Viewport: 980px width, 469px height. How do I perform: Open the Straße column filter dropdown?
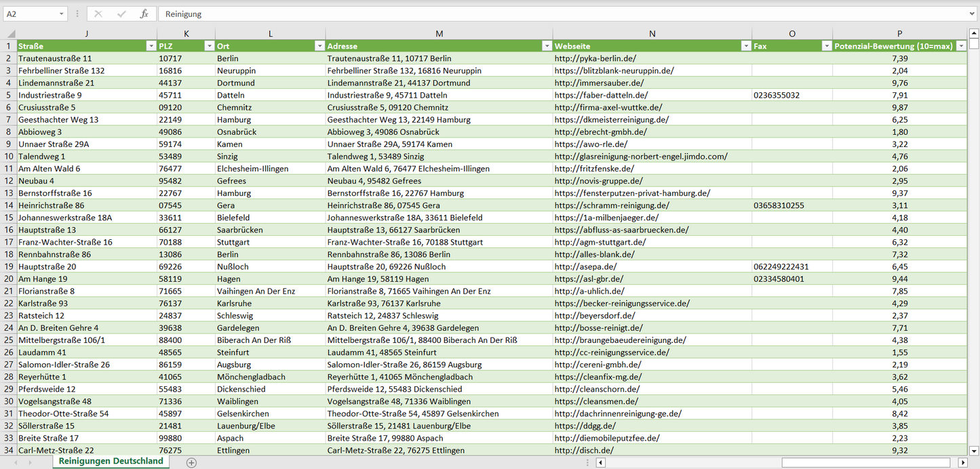(151, 46)
